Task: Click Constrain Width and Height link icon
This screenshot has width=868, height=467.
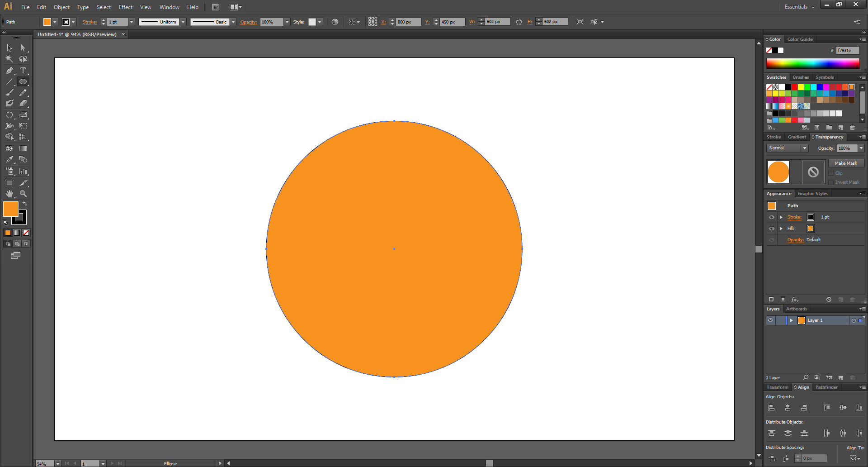Action: [x=519, y=22]
